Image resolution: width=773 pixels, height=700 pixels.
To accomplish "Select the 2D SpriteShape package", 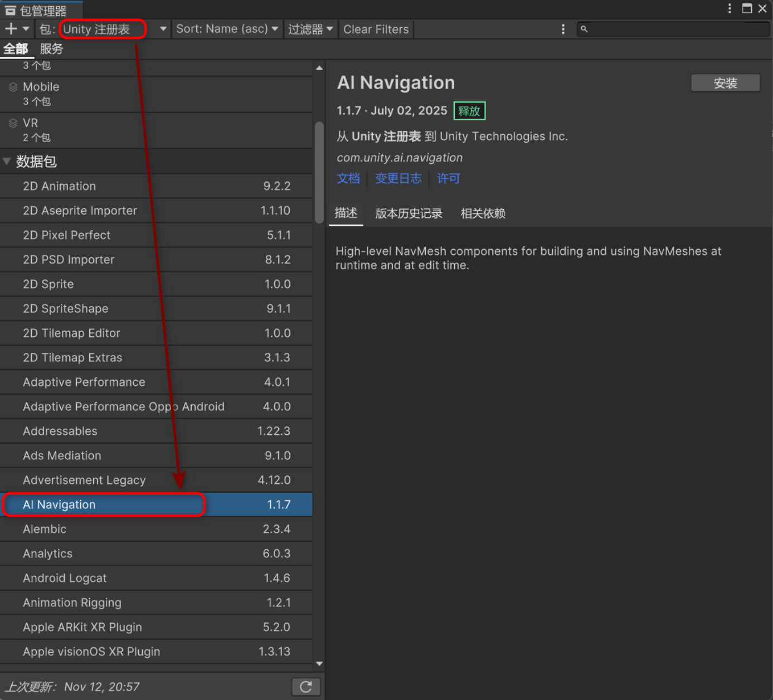I will (156, 309).
